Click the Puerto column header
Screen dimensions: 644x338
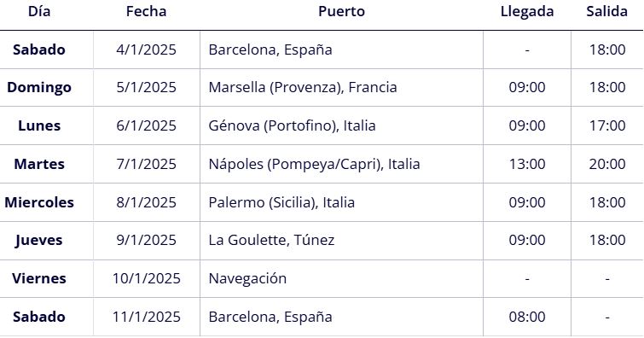[x=341, y=11]
